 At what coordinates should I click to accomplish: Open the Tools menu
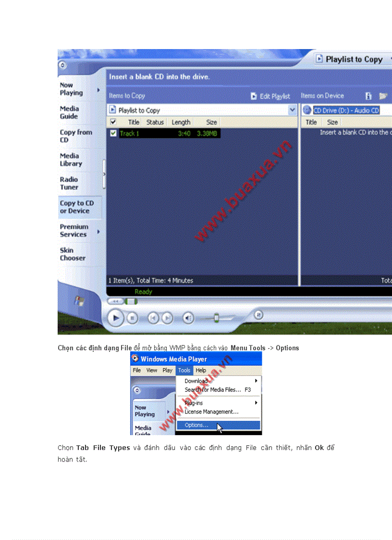(x=184, y=370)
